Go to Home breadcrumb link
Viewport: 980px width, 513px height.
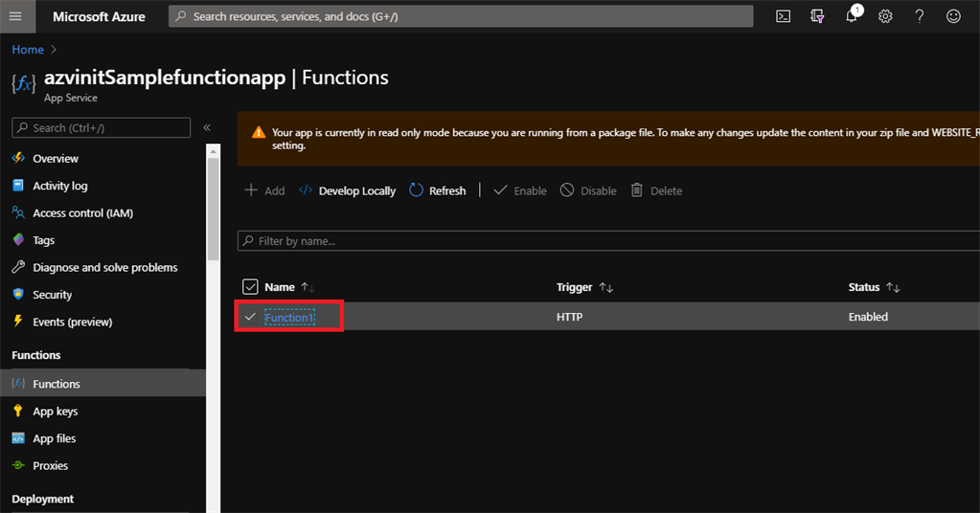(x=28, y=50)
